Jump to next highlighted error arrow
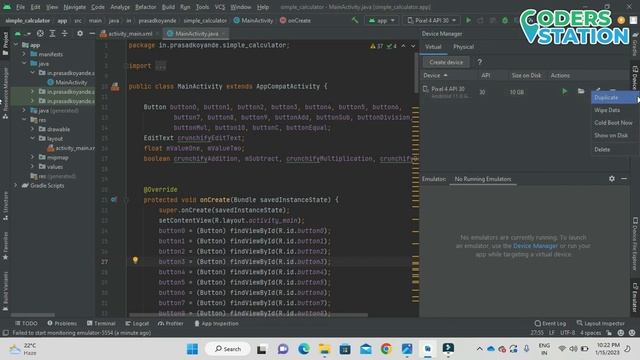 (x=413, y=46)
